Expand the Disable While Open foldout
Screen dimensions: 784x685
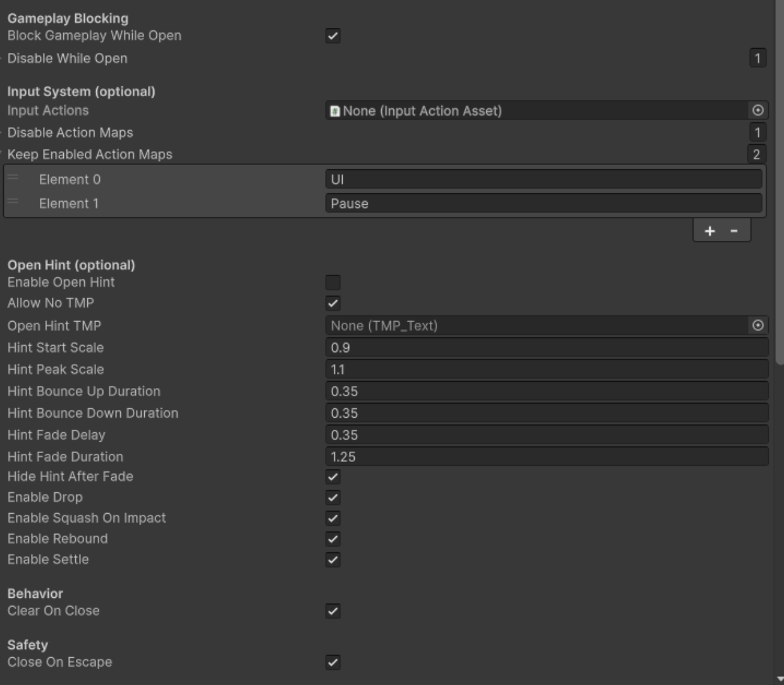(4, 58)
